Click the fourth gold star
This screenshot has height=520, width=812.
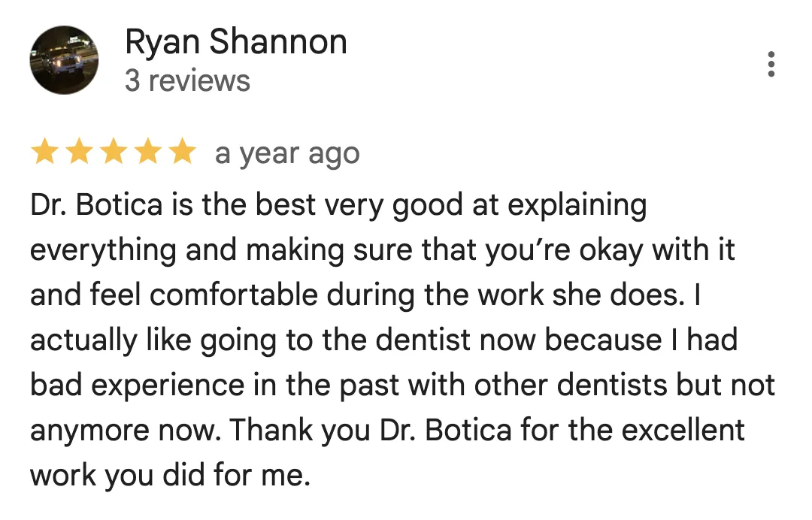[148, 152]
